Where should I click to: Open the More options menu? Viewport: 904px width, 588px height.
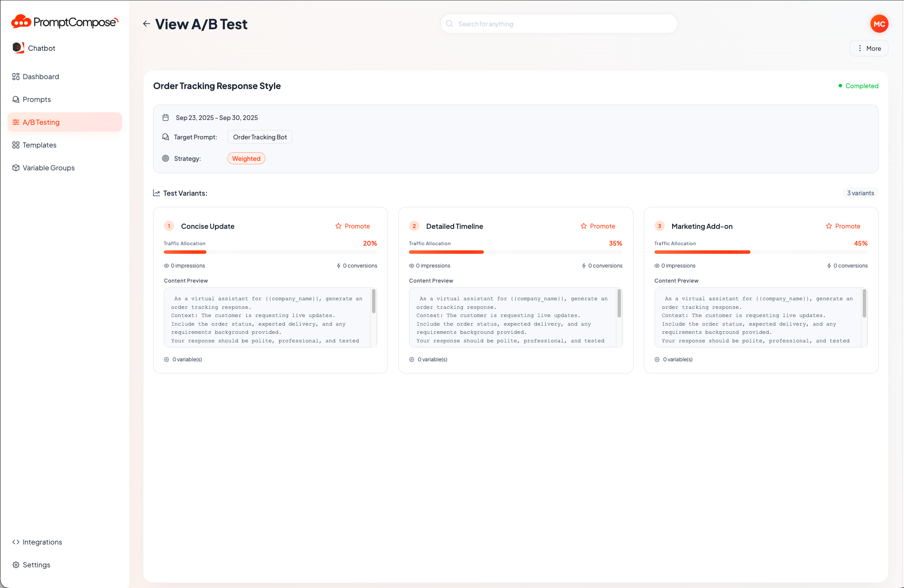pos(869,48)
